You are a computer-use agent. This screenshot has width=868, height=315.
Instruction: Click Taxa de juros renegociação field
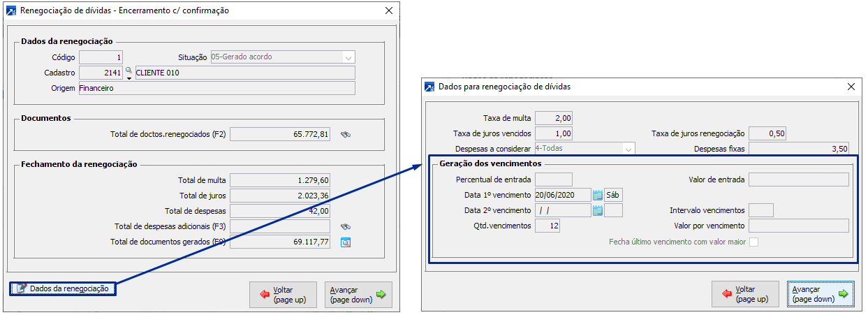tap(767, 133)
